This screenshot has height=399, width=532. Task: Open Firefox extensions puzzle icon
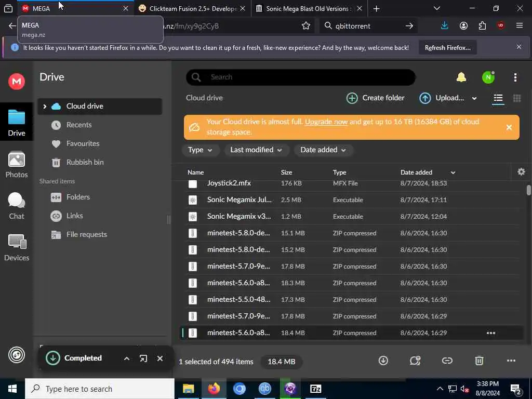[482, 26]
